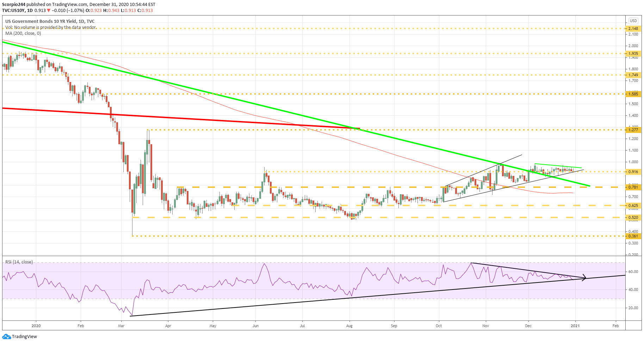Click the 1.400 price scale value
This screenshot has width=644, height=343.
pyautogui.click(x=633, y=115)
